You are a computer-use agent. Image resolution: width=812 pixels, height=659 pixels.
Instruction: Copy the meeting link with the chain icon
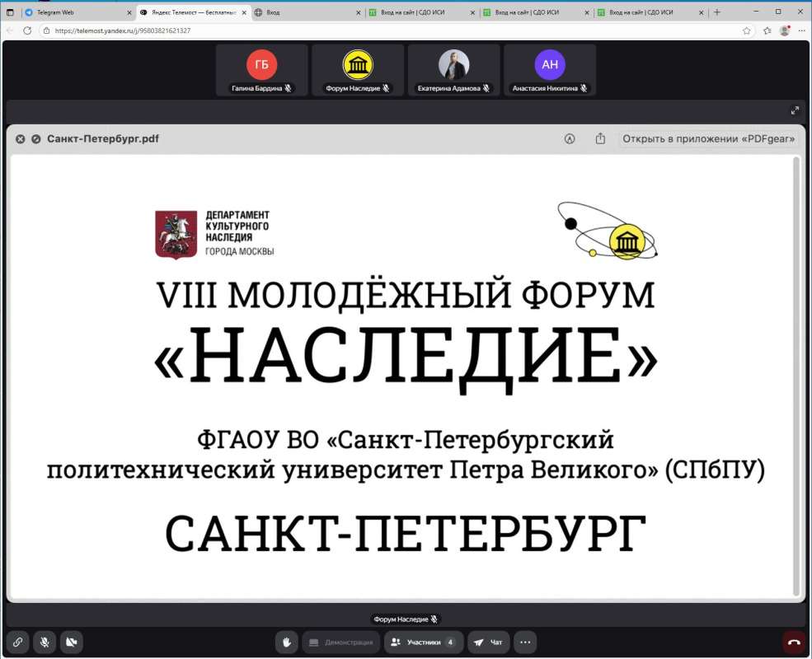click(18, 642)
